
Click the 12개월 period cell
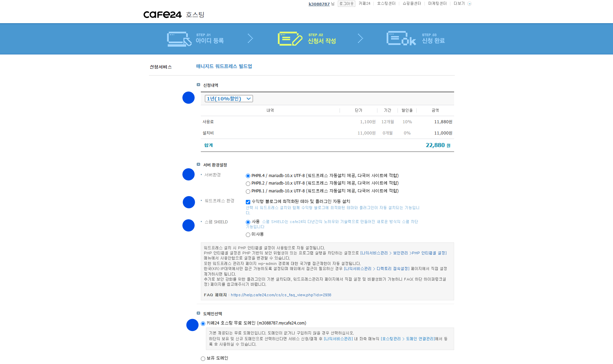pos(388,122)
